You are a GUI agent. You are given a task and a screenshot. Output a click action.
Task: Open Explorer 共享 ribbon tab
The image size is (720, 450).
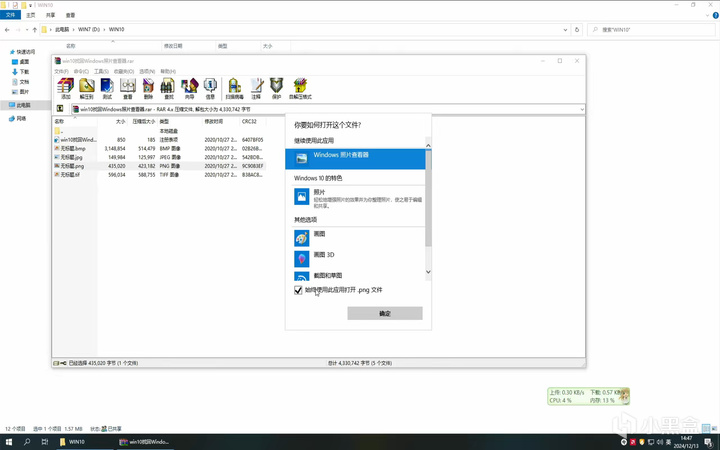click(51, 15)
